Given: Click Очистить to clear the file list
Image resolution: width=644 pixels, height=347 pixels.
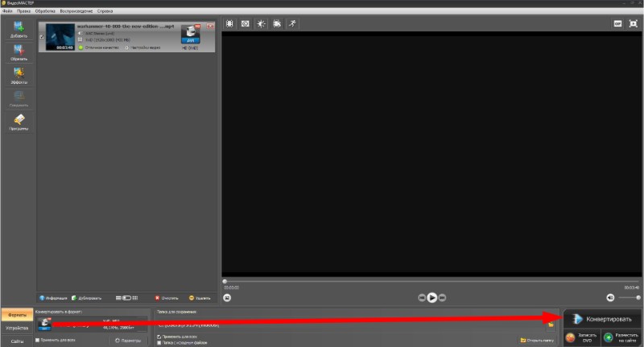Looking at the screenshot, I should click(x=167, y=298).
